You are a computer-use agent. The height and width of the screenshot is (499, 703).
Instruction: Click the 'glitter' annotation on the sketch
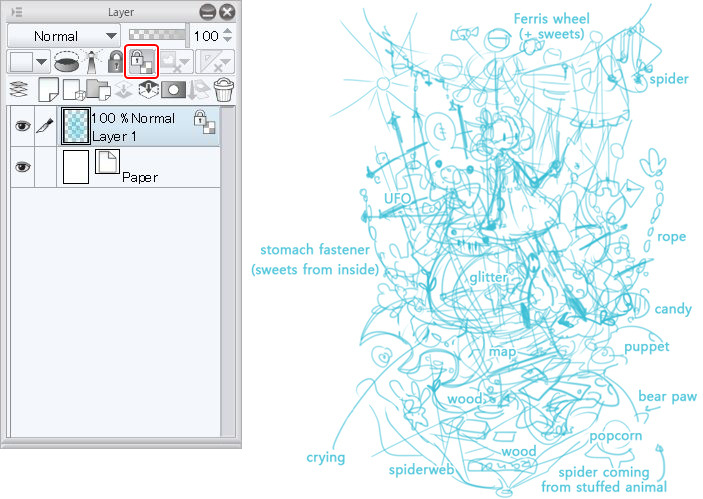(x=489, y=278)
